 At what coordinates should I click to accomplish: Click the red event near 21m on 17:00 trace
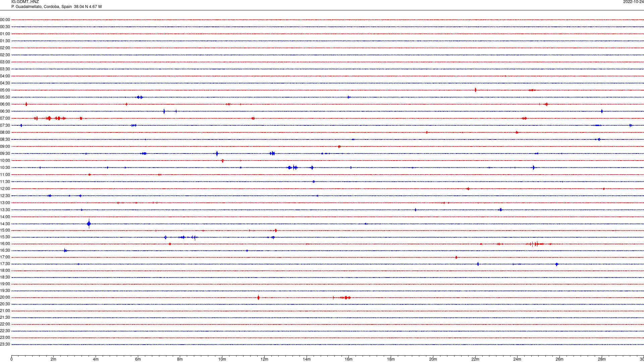[456, 257]
